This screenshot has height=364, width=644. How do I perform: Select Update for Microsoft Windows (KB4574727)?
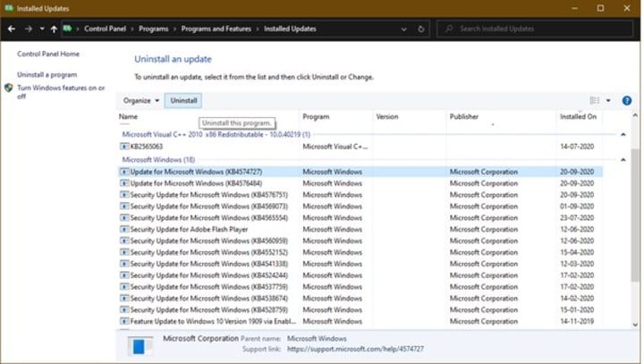(x=360, y=172)
